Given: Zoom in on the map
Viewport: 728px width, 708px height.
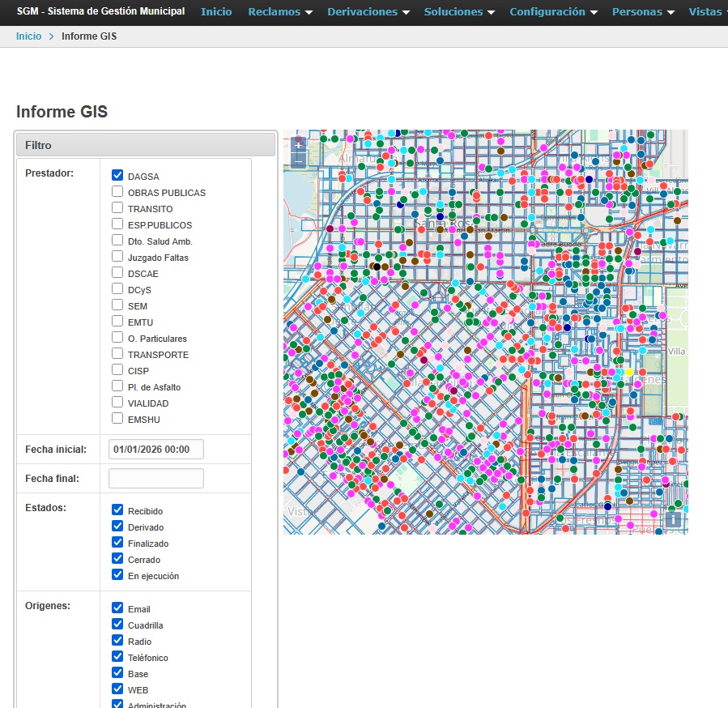Looking at the screenshot, I should tap(298, 146).
